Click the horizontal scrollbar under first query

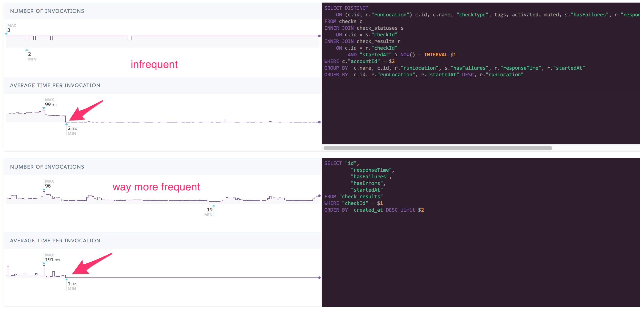(437, 148)
